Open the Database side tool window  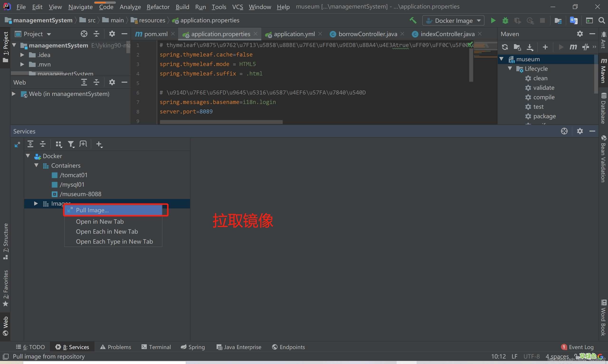pos(603,108)
